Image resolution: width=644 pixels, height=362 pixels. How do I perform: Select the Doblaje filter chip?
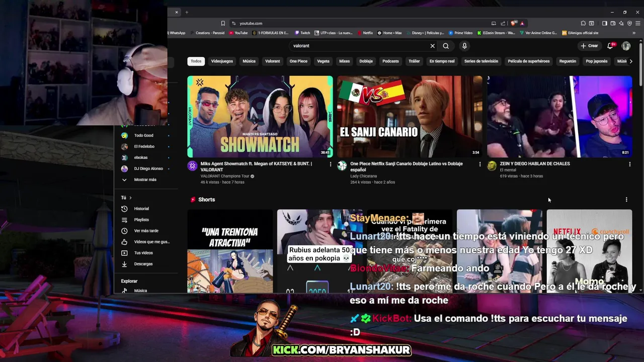point(366,61)
